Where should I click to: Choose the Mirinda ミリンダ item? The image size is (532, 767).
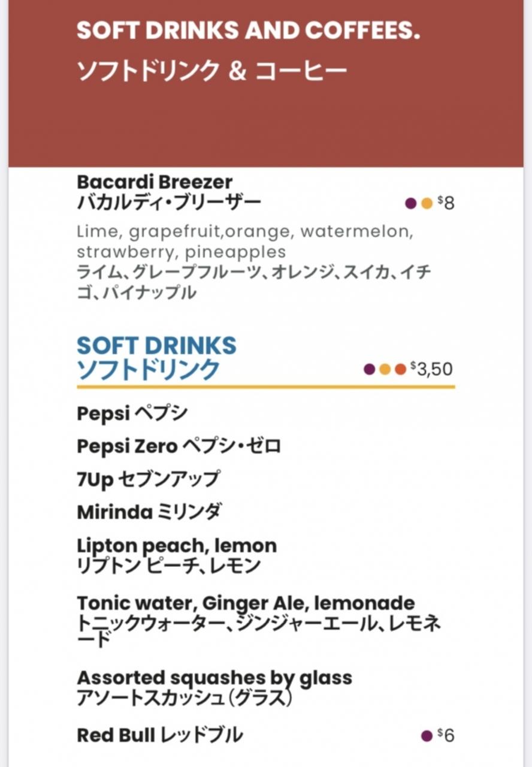tap(150, 512)
